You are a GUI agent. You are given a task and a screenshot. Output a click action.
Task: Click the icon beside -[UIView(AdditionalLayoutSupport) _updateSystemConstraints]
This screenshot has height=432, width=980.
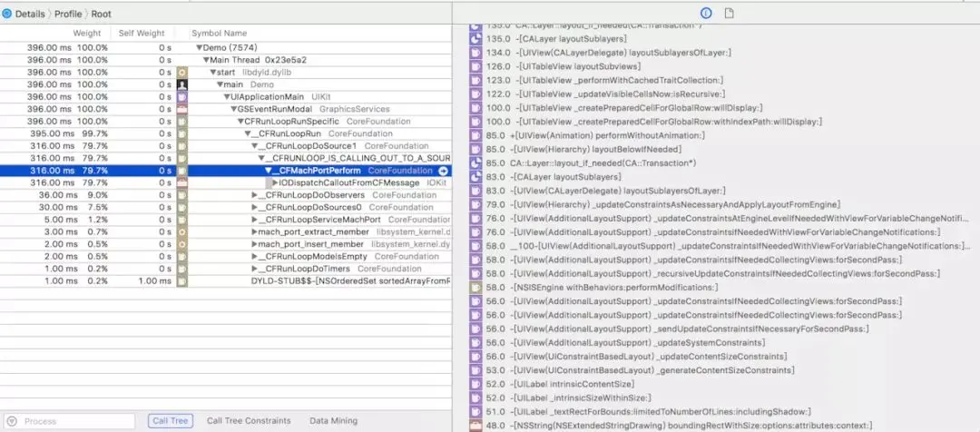click(x=475, y=342)
